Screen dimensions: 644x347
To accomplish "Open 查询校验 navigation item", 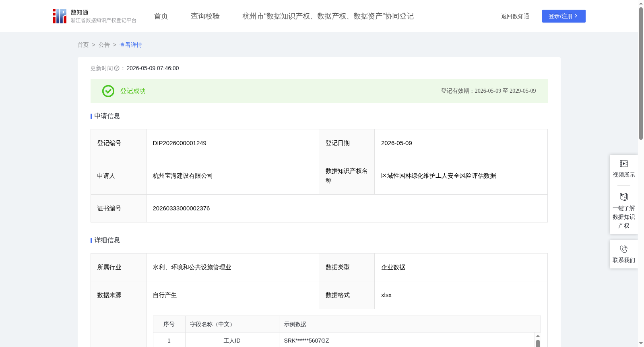I will click(205, 16).
